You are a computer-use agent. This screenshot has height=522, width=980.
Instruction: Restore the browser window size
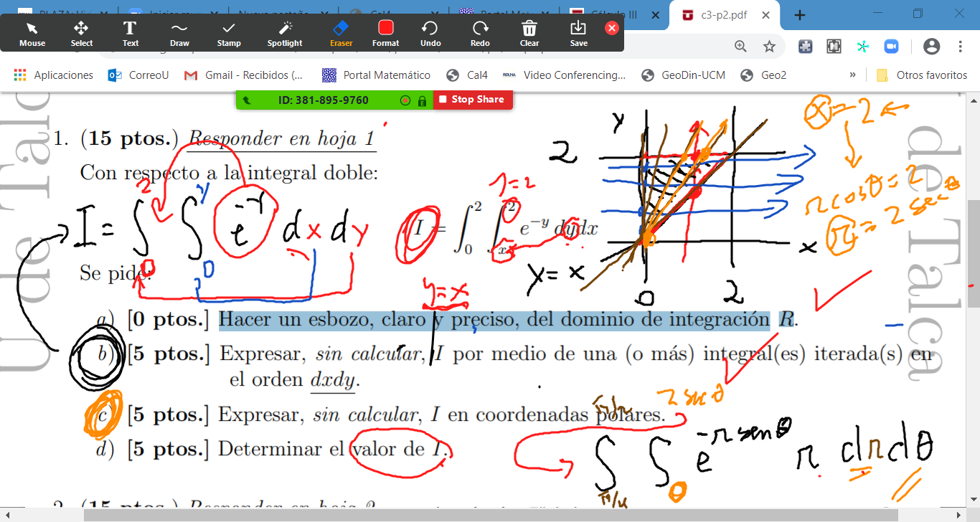click(x=918, y=14)
